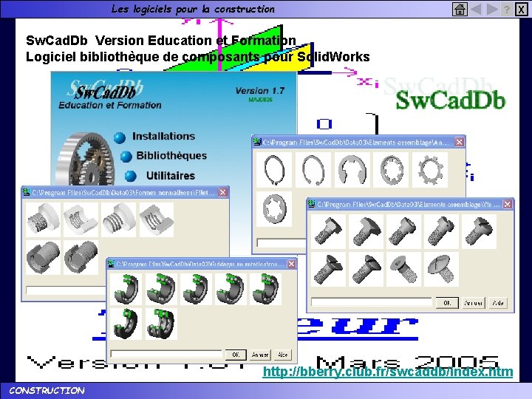Click the blue bullet next to Bibliothèques
This screenshot has height=399, width=532.
pos(126,157)
